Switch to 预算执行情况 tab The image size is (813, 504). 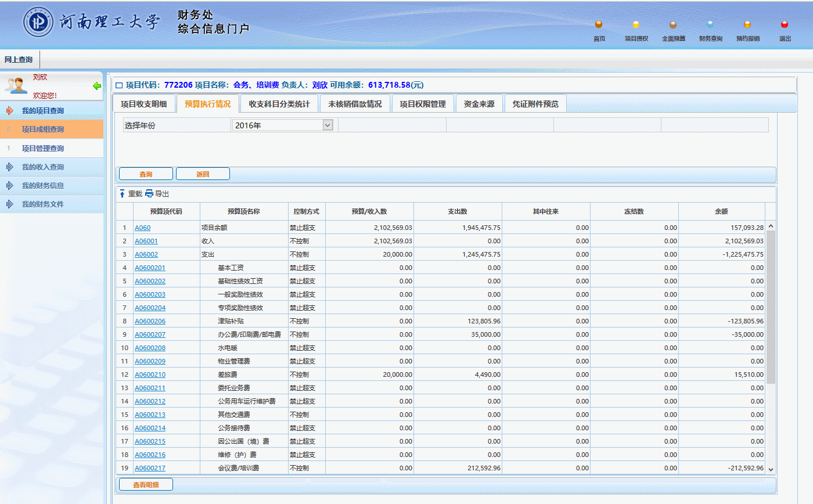[207, 104]
